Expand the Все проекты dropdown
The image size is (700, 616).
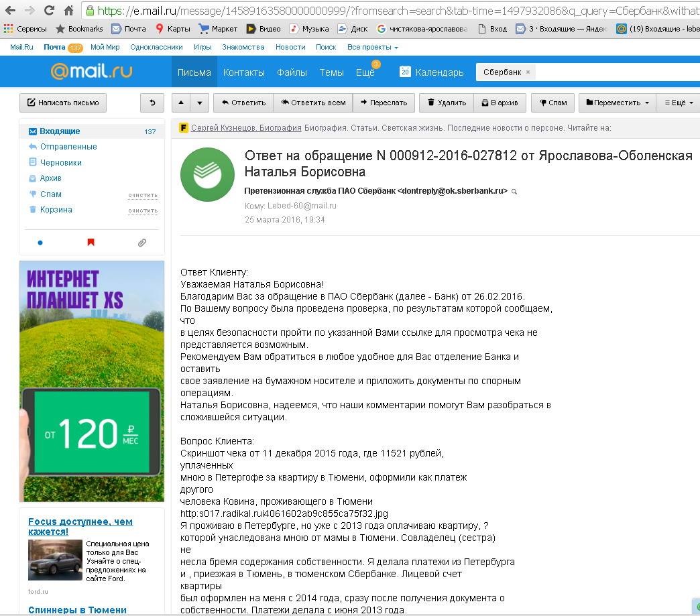click(x=373, y=48)
